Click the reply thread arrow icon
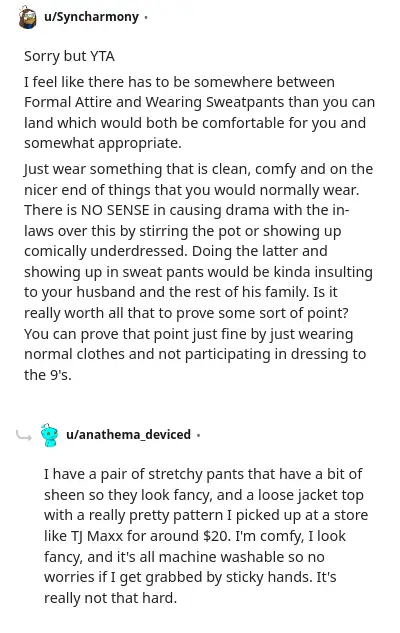Viewport: 400px width, 633px height. (x=23, y=436)
